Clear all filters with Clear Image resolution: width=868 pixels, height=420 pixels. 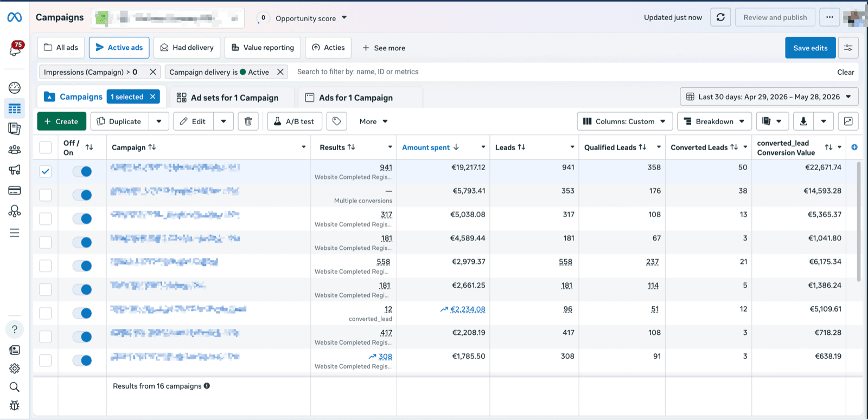(845, 72)
